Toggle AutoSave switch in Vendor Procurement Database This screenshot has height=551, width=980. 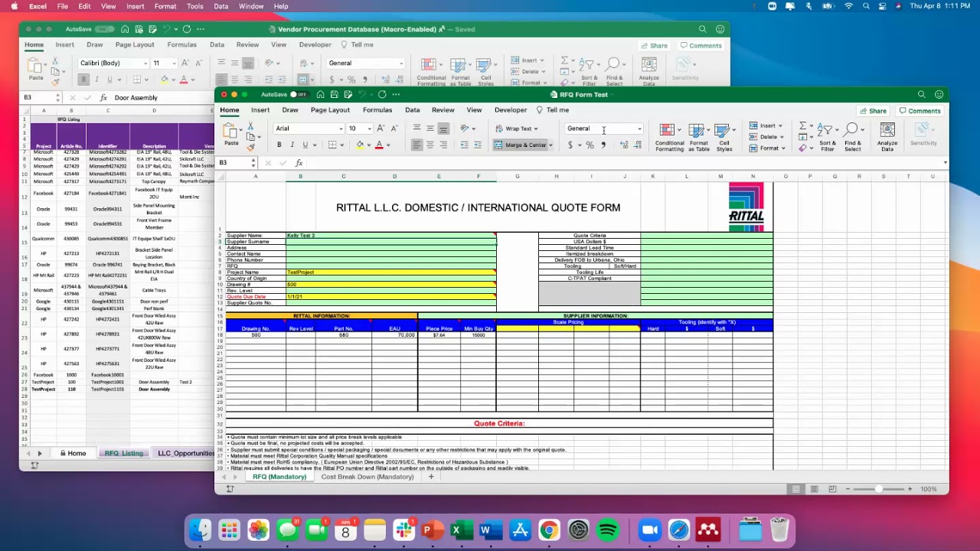click(105, 29)
